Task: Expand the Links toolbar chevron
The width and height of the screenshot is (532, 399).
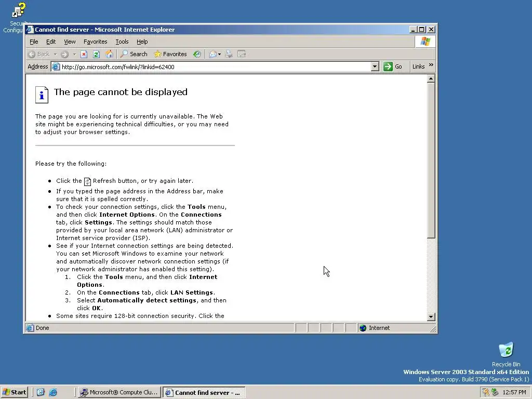Action: pos(431,65)
